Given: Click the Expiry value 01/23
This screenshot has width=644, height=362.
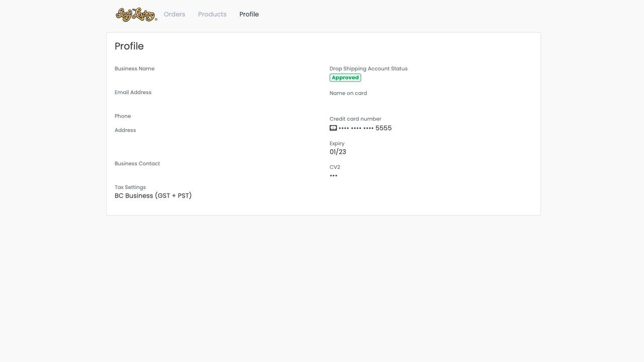Looking at the screenshot, I should point(338,151).
